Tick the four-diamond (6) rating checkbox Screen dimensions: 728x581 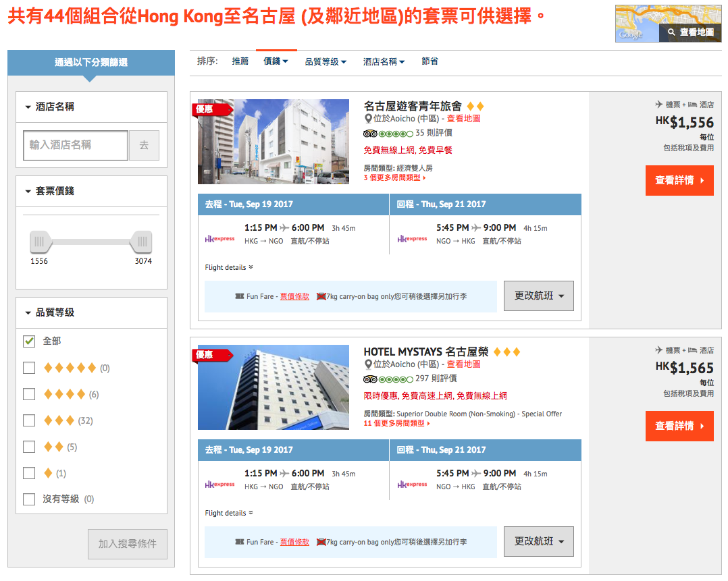point(29,395)
